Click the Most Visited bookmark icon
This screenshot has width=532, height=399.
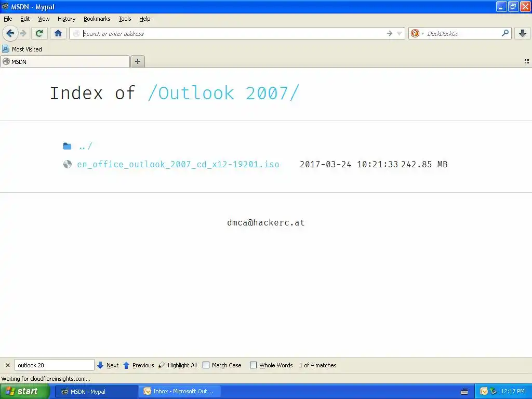5,49
